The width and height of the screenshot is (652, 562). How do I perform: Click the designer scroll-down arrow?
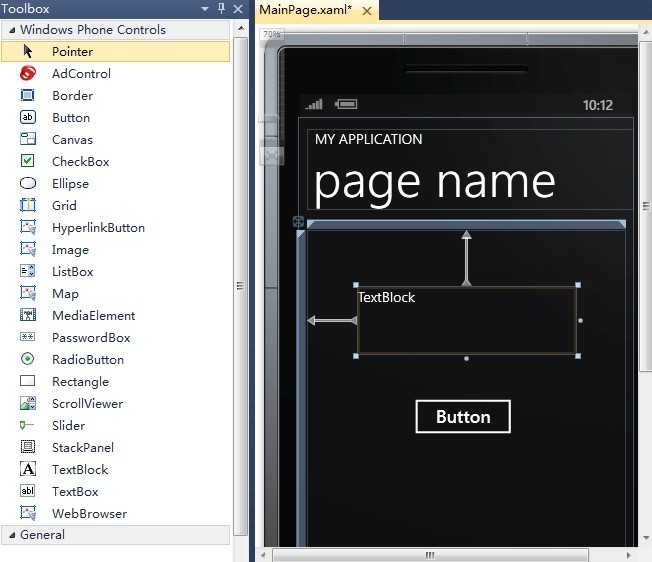646,538
